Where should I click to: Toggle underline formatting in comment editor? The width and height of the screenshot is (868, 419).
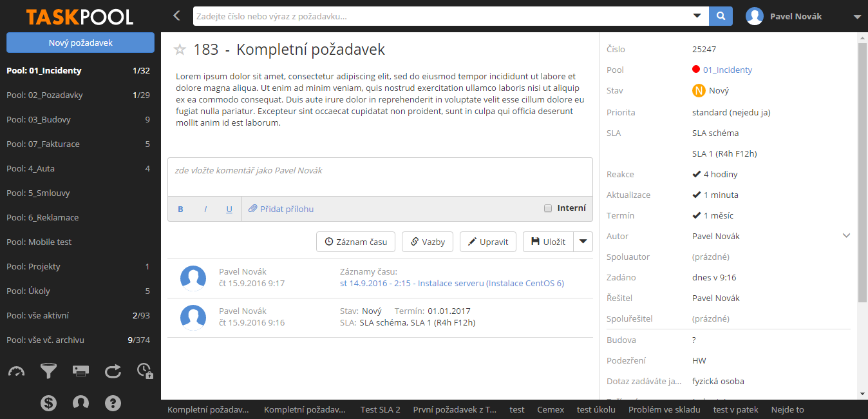(229, 209)
